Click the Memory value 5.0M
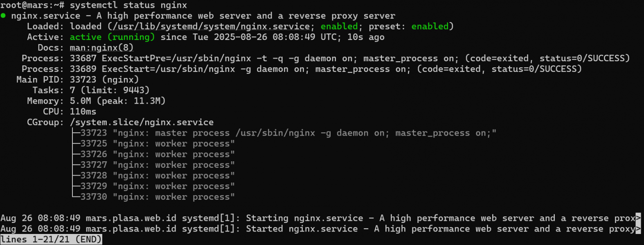Image resolution: width=644 pixels, height=245 pixels. point(80,101)
